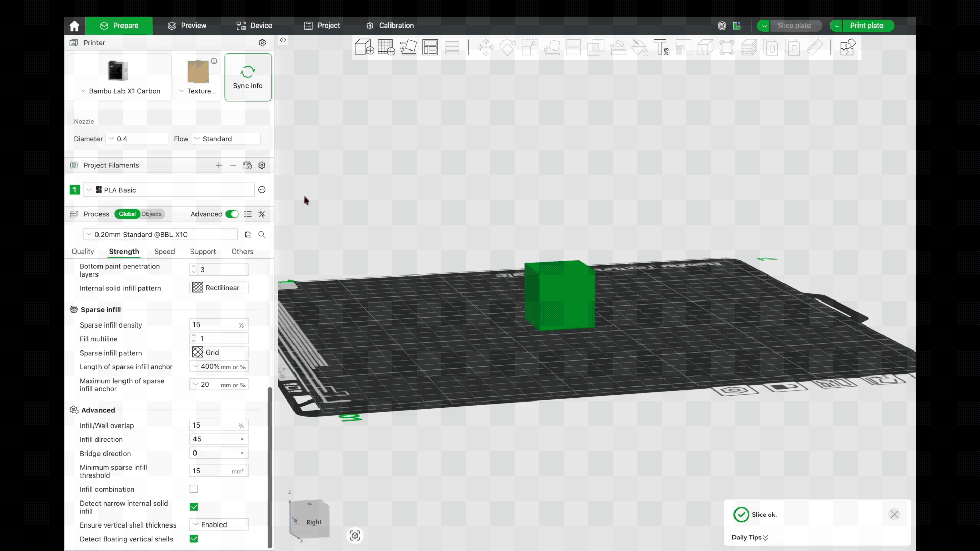Increase Bottom paint penetration layers stepper

(x=195, y=267)
